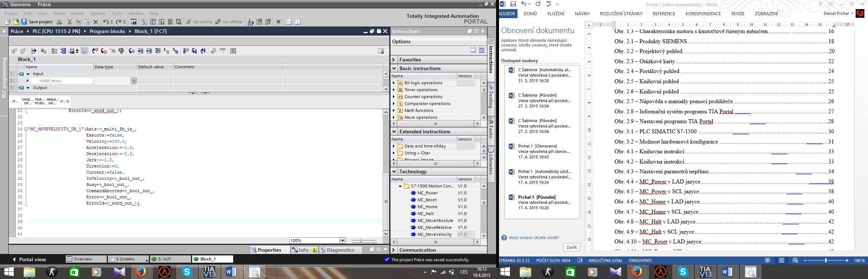This screenshot has width=868, height=279.
Task: Select MC_MoveAbsolute instruction
Action: (x=435, y=221)
